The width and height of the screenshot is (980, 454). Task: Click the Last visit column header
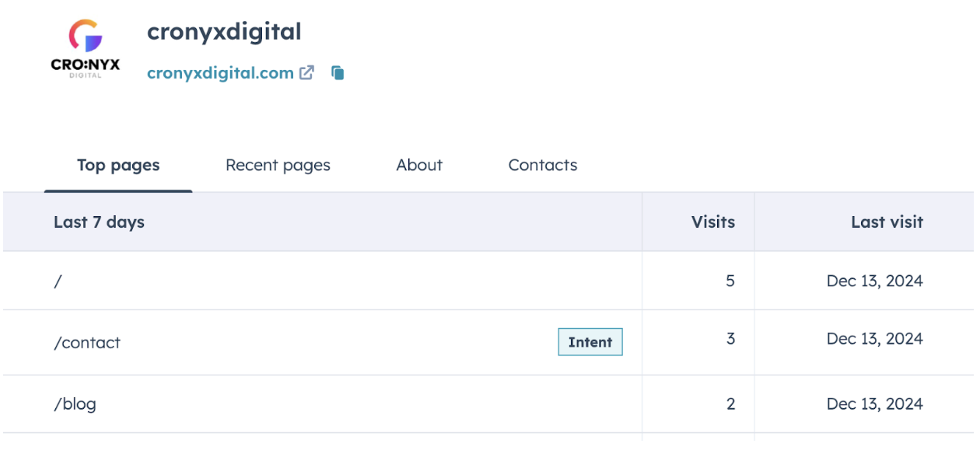[887, 222]
